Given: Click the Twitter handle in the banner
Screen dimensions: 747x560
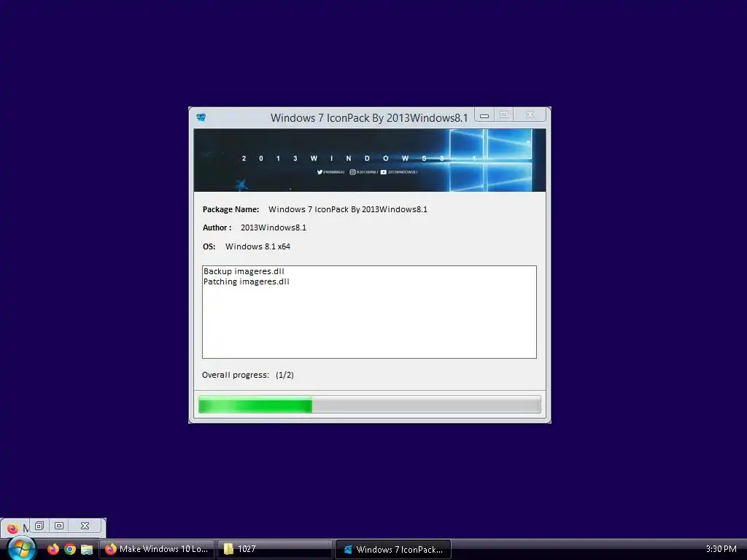Looking at the screenshot, I should [x=330, y=172].
